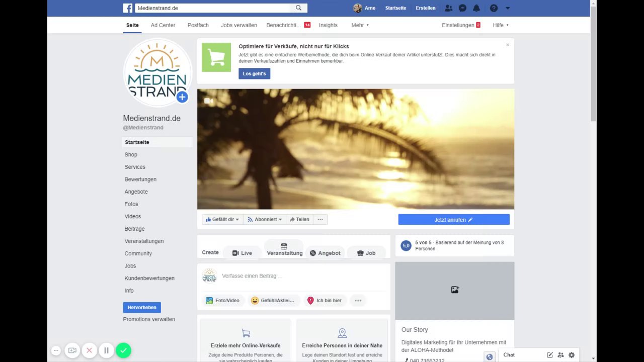Add profile picture via plus icon on logo
The image size is (644, 362).
pyautogui.click(x=182, y=97)
